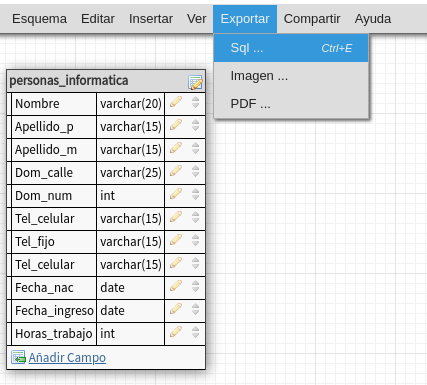
Task: Edit the Dom_calle field via pencil
Action: 176,171
